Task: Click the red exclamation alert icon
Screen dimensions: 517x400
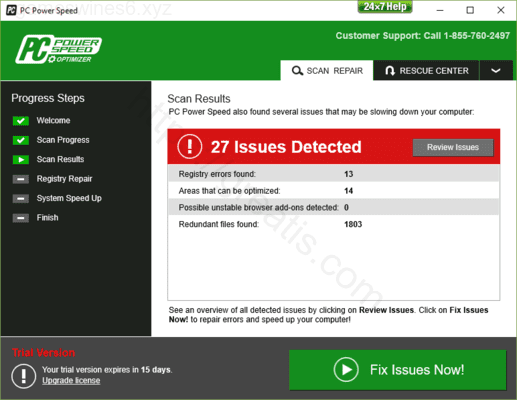Action: tap(190, 146)
